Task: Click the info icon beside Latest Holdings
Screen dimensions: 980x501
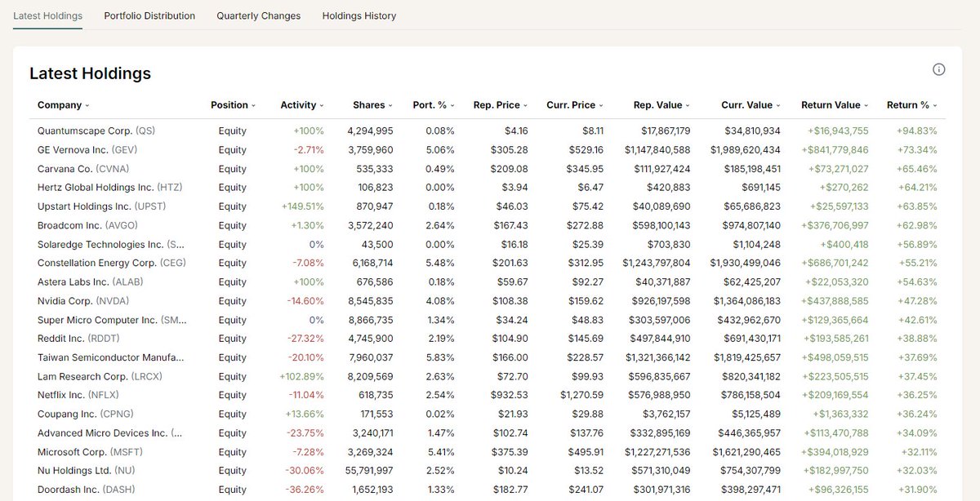Action: [x=939, y=69]
